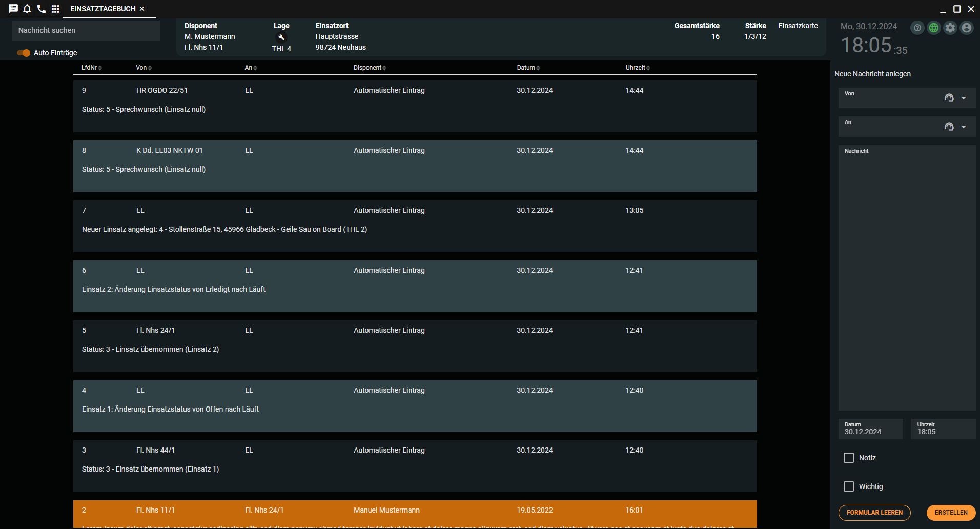Open settings via gear icon
Viewport: 980px width, 529px height.
coord(950,28)
